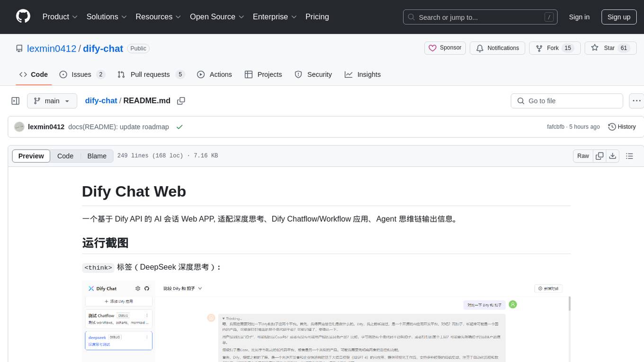The height and width of the screenshot is (362, 644).
Task: Click the Notifications bell button
Action: coord(498,48)
